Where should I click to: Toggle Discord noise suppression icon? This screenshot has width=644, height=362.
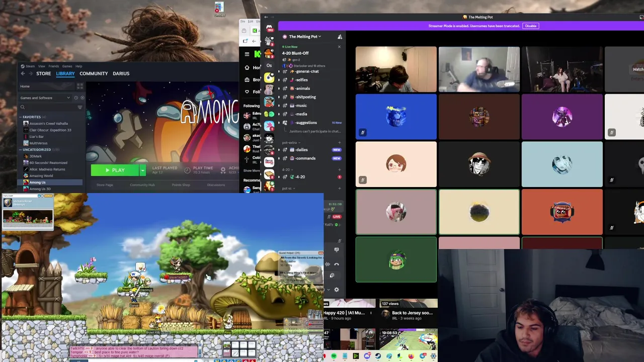point(328,264)
